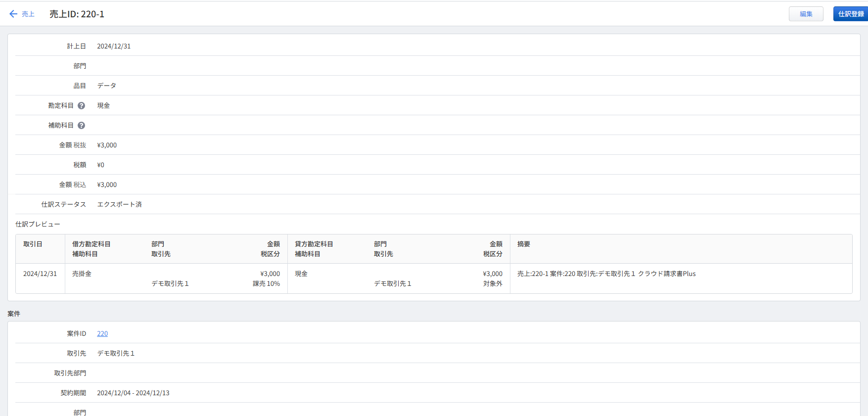868x416 pixels.
Task: Click the 仕訳登録 button
Action: [x=851, y=14]
